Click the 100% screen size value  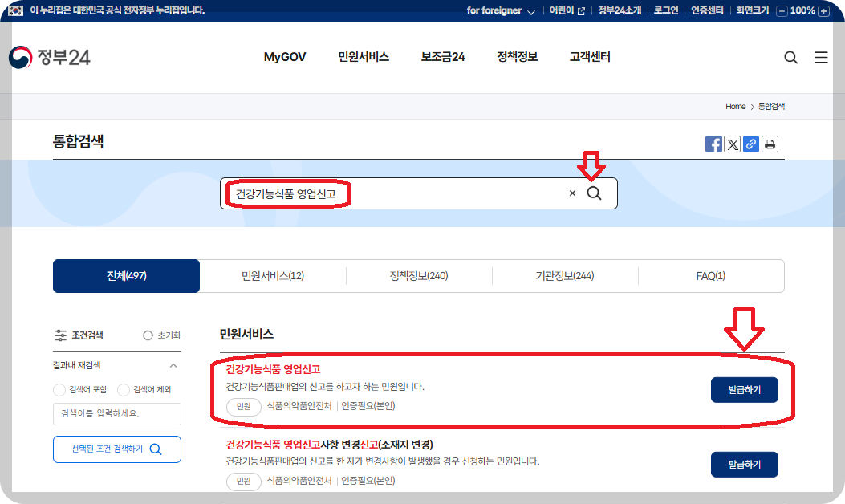[802, 10]
